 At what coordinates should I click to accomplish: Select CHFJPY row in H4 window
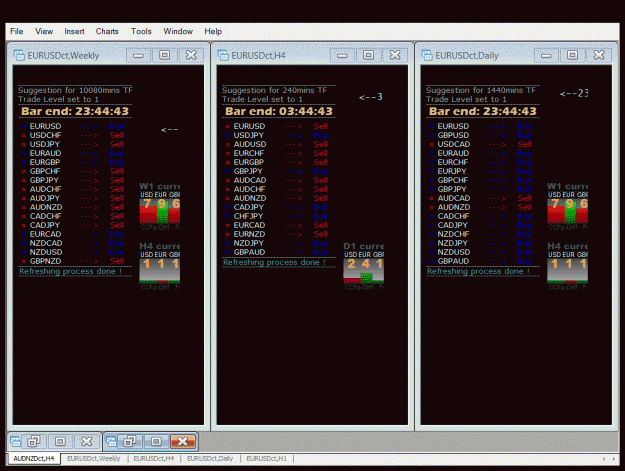click(x=276, y=216)
